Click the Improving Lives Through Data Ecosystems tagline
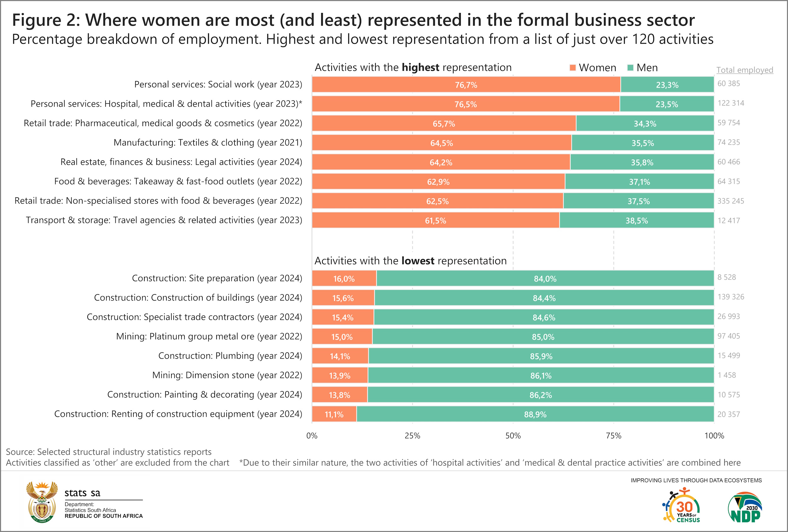This screenshot has width=788, height=532. point(696,480)
